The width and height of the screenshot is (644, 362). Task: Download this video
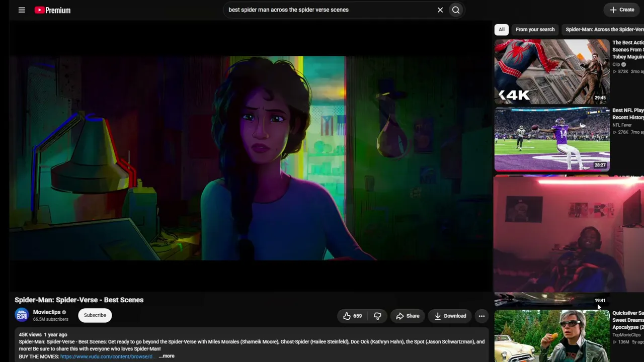click(x=450, y=316)
